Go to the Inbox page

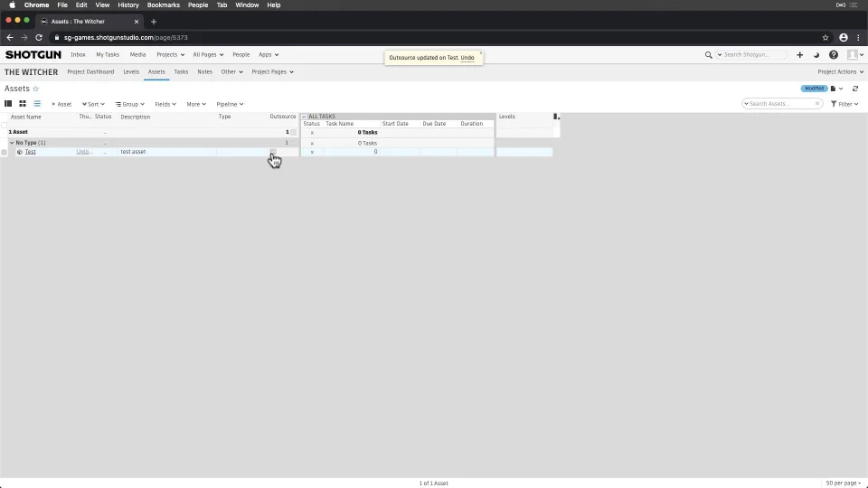[78, 55]
